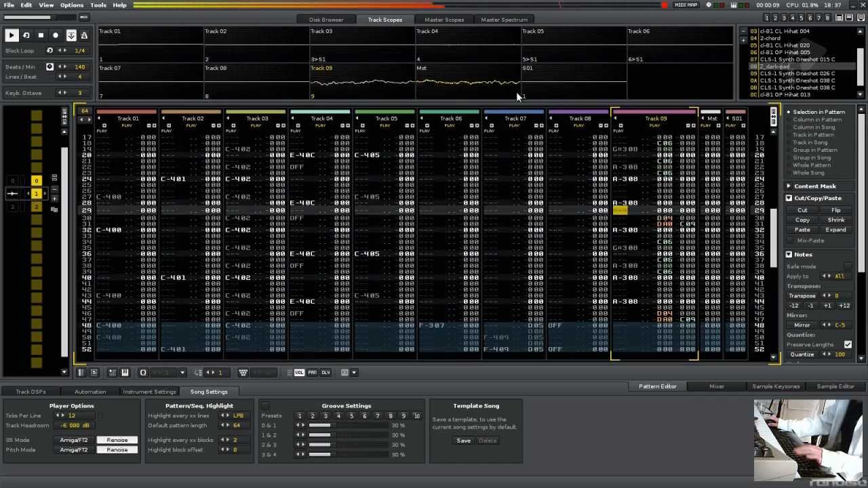Toggle the piano keyboard icon in lower toolbar
868x488 pixels.
tap(125, 372)
